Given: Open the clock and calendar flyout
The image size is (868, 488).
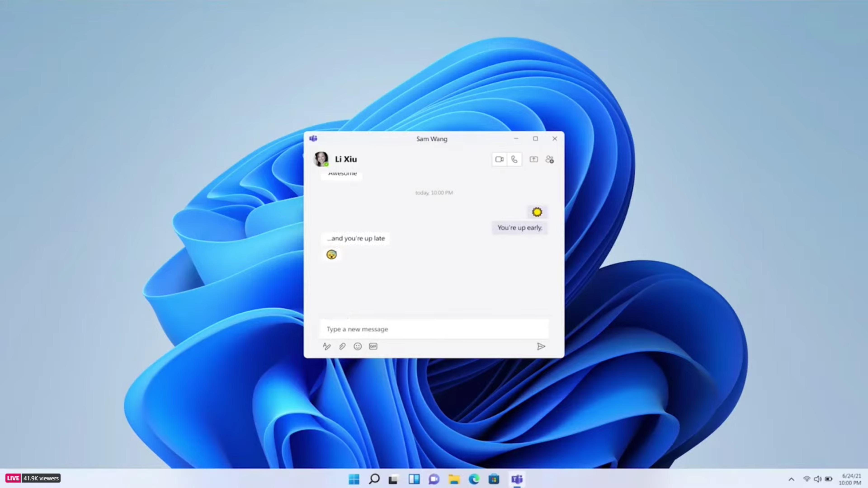Looking at the screenshot, I should [853, 479].
